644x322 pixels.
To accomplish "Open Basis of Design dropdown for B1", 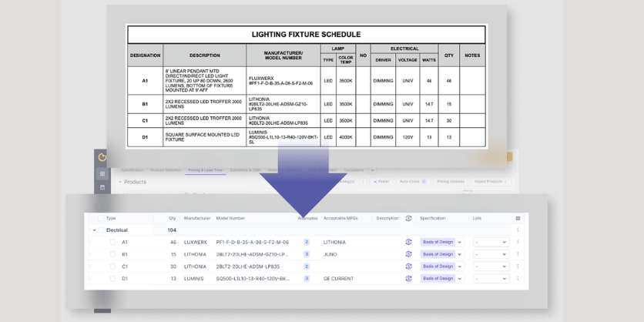I will click(442, 254).
